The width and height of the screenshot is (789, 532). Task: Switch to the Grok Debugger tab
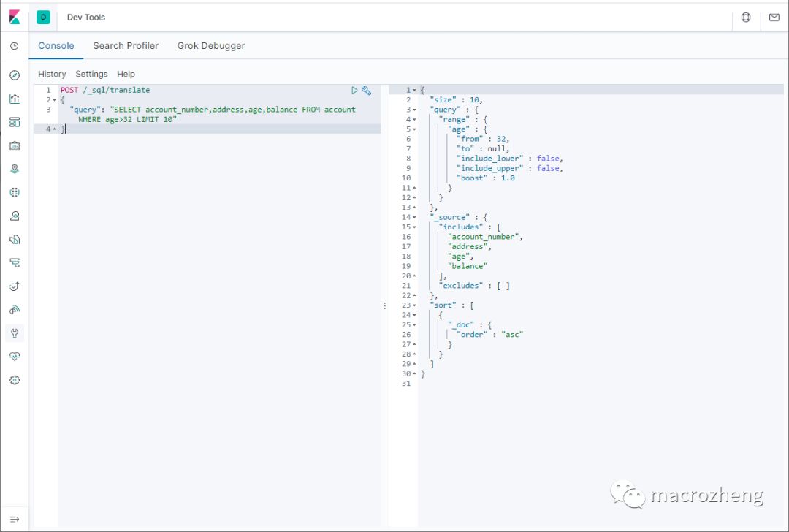click(x=211, y=46)
